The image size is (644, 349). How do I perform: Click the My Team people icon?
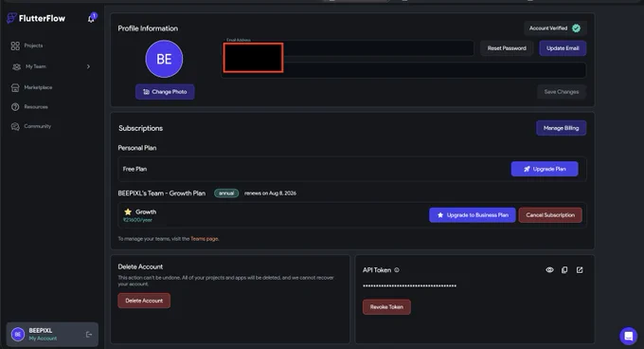tap(16, 66)
